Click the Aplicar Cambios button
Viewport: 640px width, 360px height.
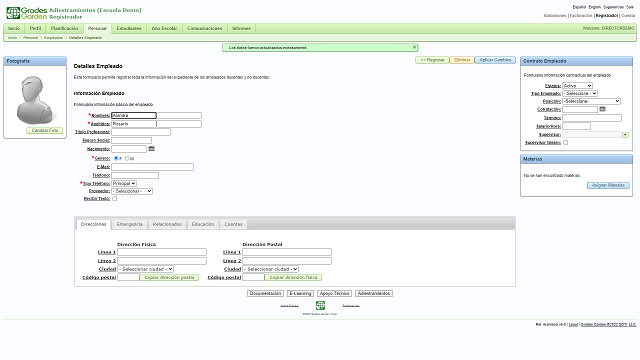(495, 60)
